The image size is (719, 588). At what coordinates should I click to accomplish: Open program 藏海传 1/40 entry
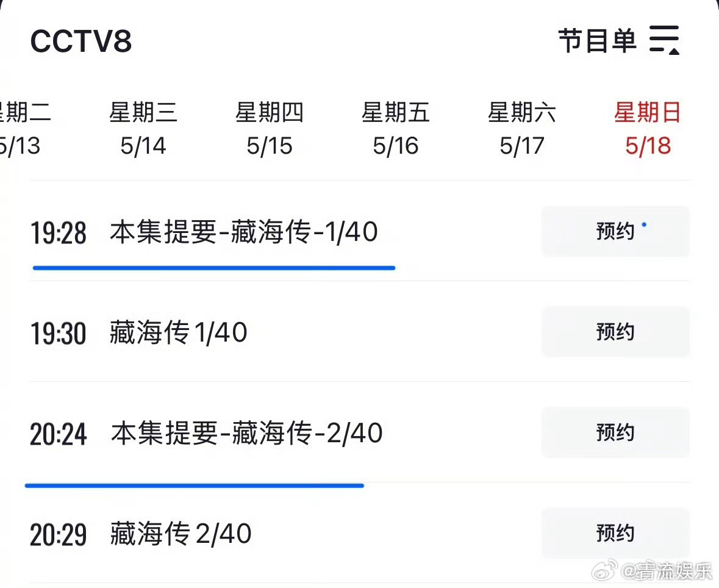(x=179, y=332)
